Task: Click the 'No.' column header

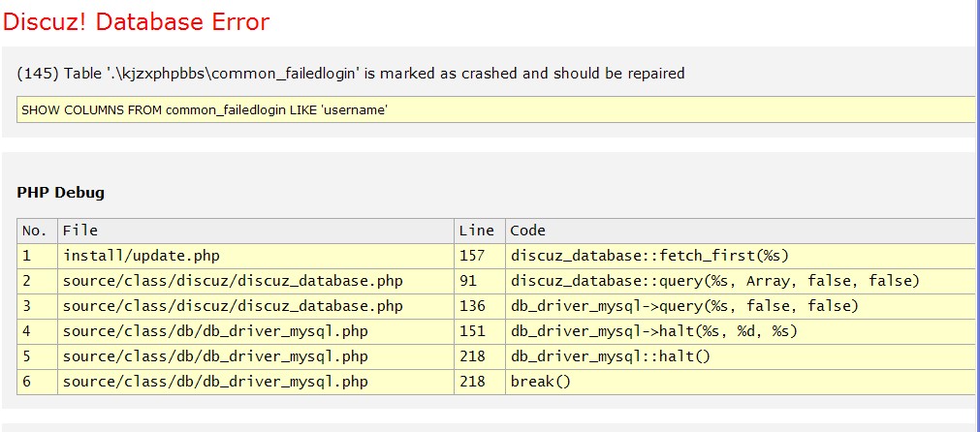Action: [x=38, y=231]
